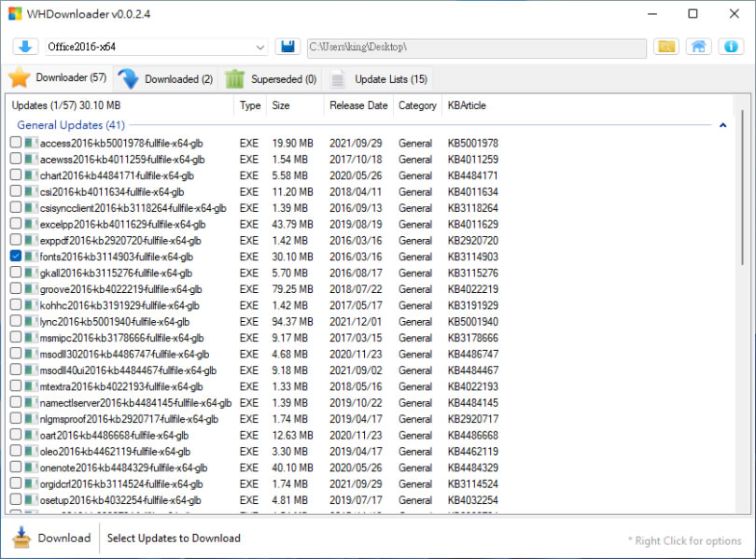Open the Office2016-x64 product dropdown
The image size is (756, 559).
tap(156, 47)
